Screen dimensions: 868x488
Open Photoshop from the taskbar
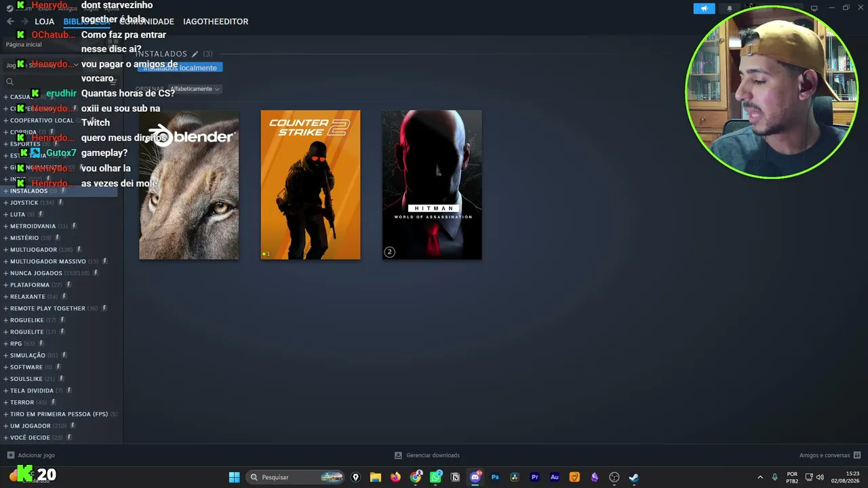coord(495,477)
